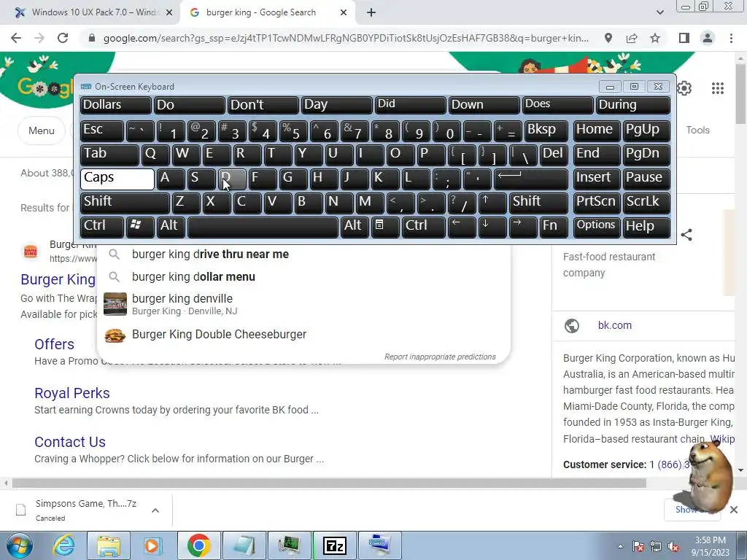
Task: Open the Offers sitelink
Action: 54,344
